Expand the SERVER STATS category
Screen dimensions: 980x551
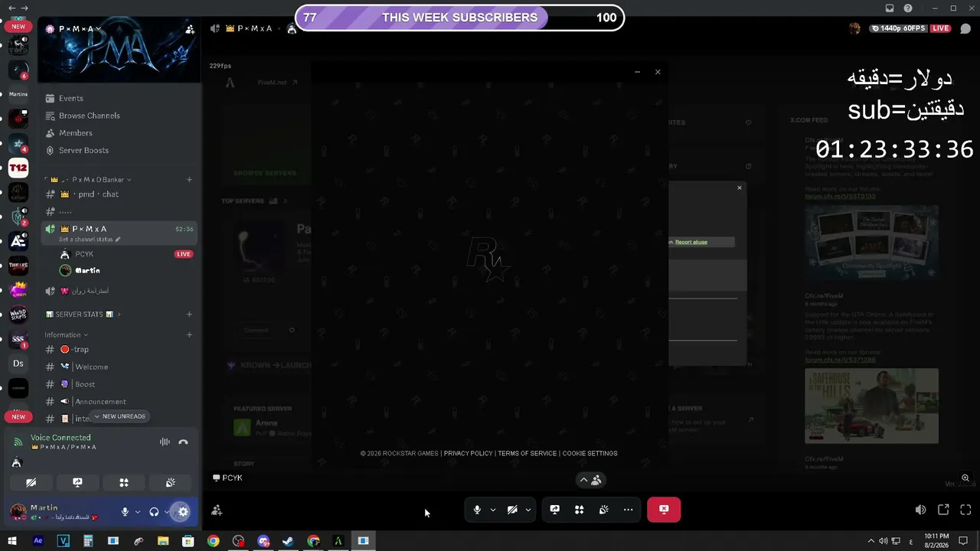(83, 315)
